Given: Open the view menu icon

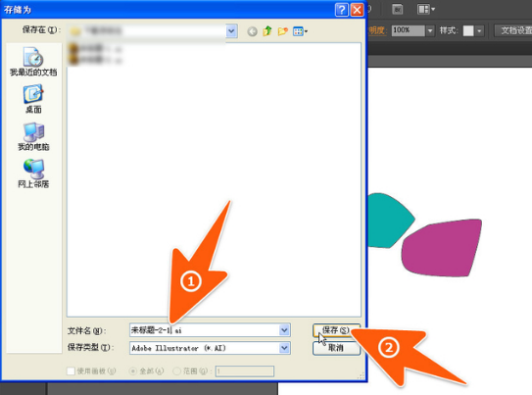Looking at the screenshot, I should click(300, 31).
